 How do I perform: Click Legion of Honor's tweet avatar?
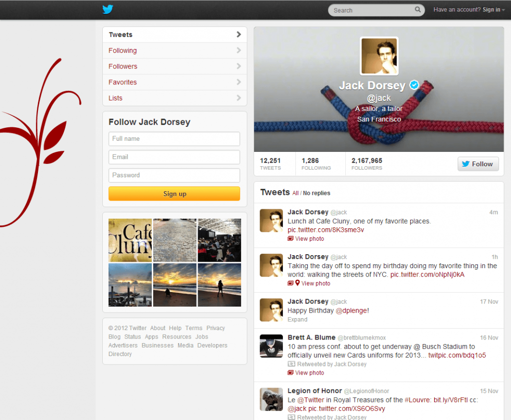tap(271, 400)
